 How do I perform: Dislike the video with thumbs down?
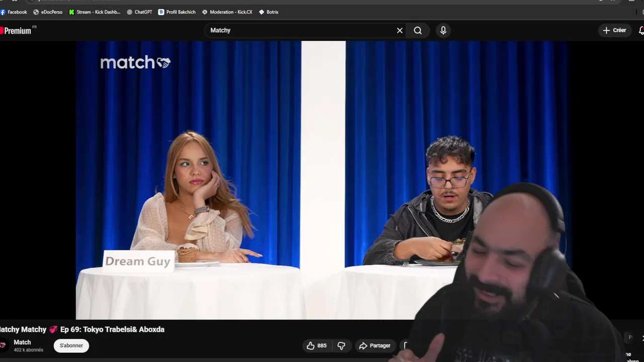[x=341, y=346]
